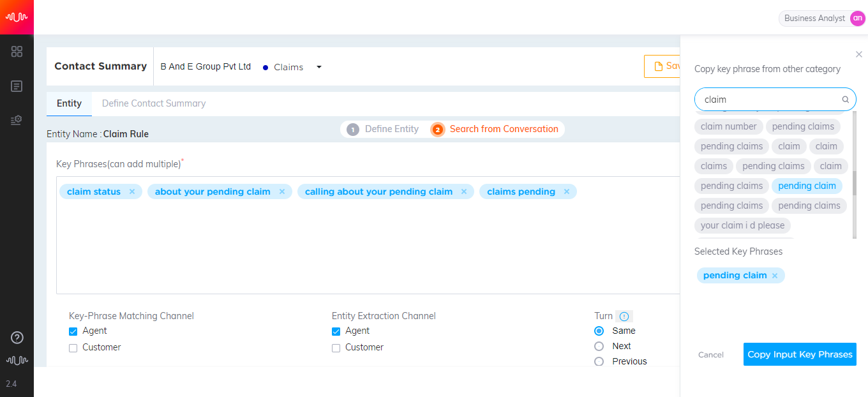The width and height of the screenshot is (868, 397).
Task: Remove the 'claims pending' key phrase chip
Action: 567,191
